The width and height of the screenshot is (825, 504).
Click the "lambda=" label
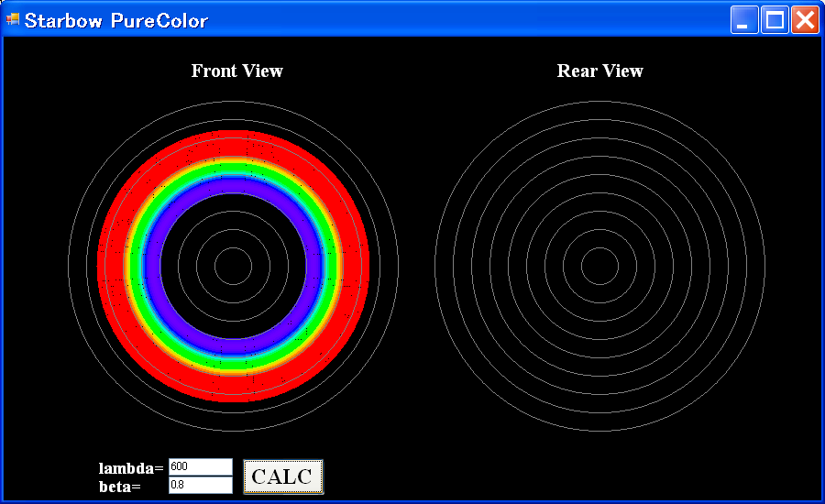coord(131,468)
